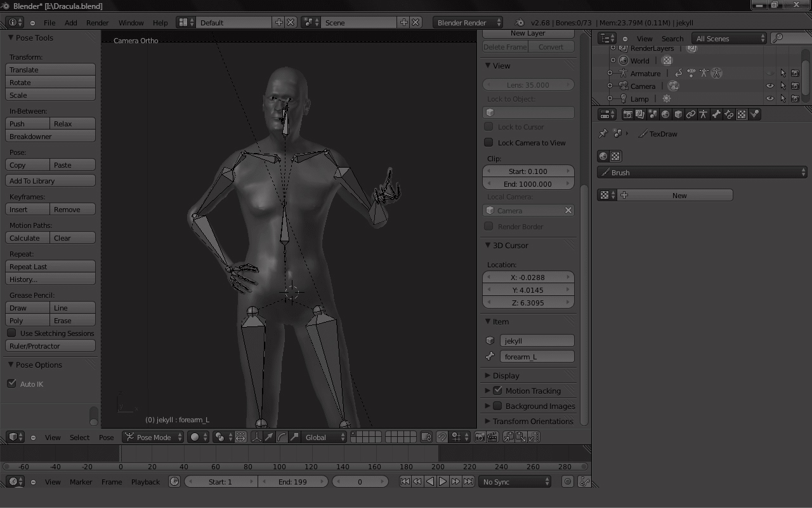Image resolution: width=812 pixels, height=508 pixels.
Task: Jump to the last frame in timeline
Action: point(468,482)
